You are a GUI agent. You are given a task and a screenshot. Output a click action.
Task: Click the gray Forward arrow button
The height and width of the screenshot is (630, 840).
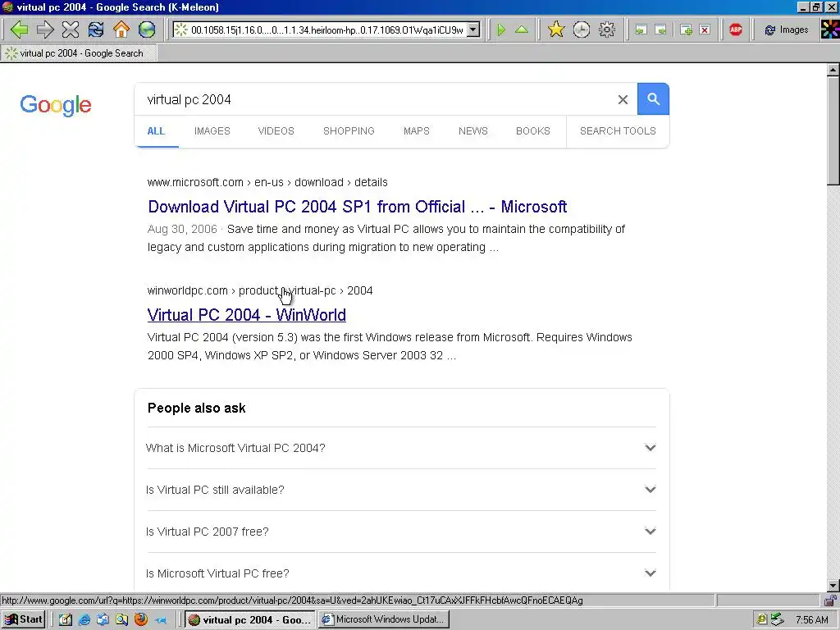tap(45, 30)
